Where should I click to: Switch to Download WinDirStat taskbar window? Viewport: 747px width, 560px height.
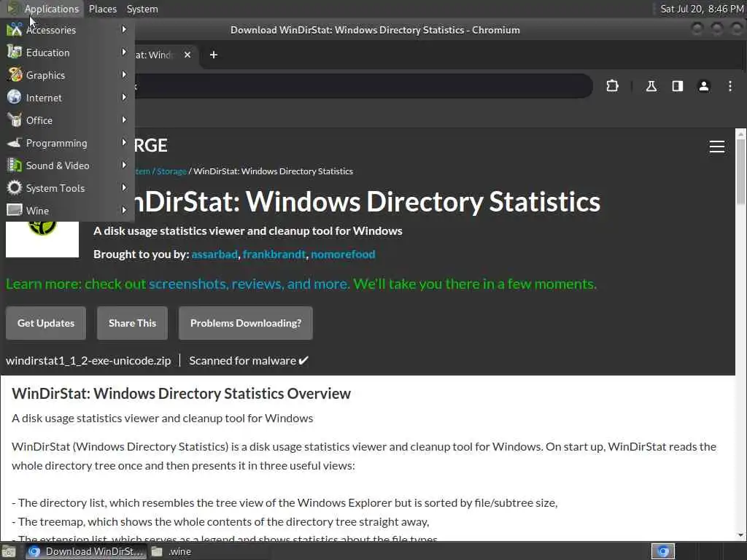tap(85, 551)
